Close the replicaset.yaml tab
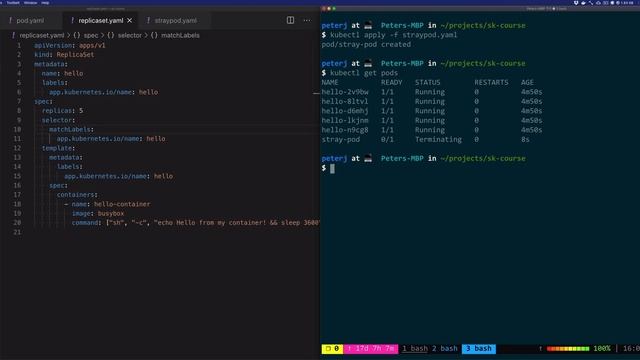 [x=130, y=20]
